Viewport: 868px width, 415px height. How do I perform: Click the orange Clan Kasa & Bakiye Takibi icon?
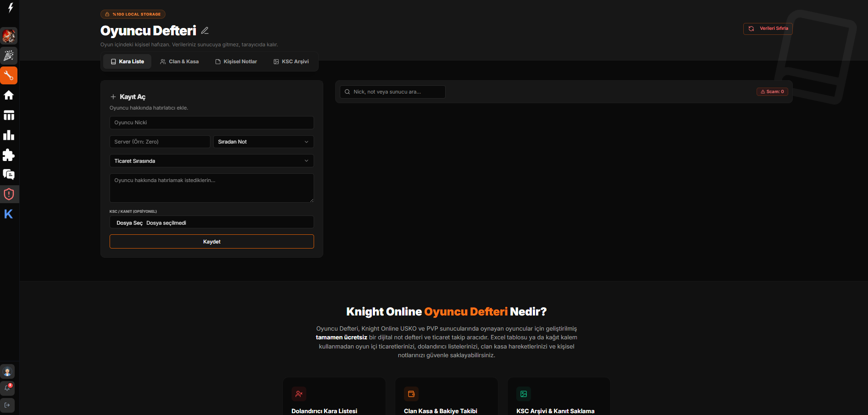pyautogui.click(x=411, y=394)
